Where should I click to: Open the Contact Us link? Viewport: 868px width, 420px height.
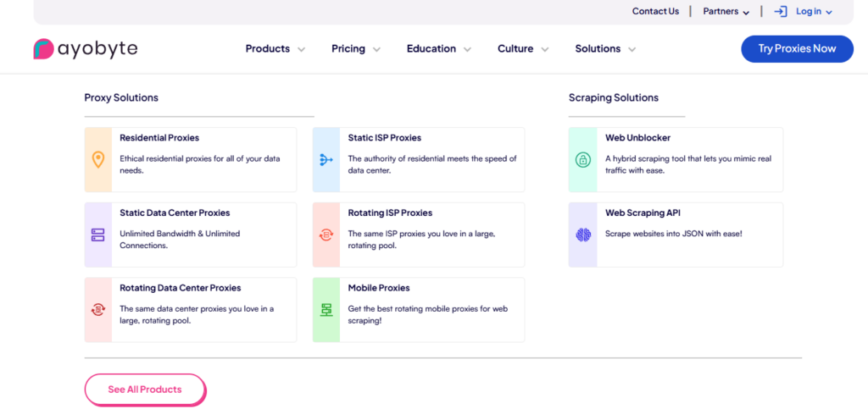655,11
